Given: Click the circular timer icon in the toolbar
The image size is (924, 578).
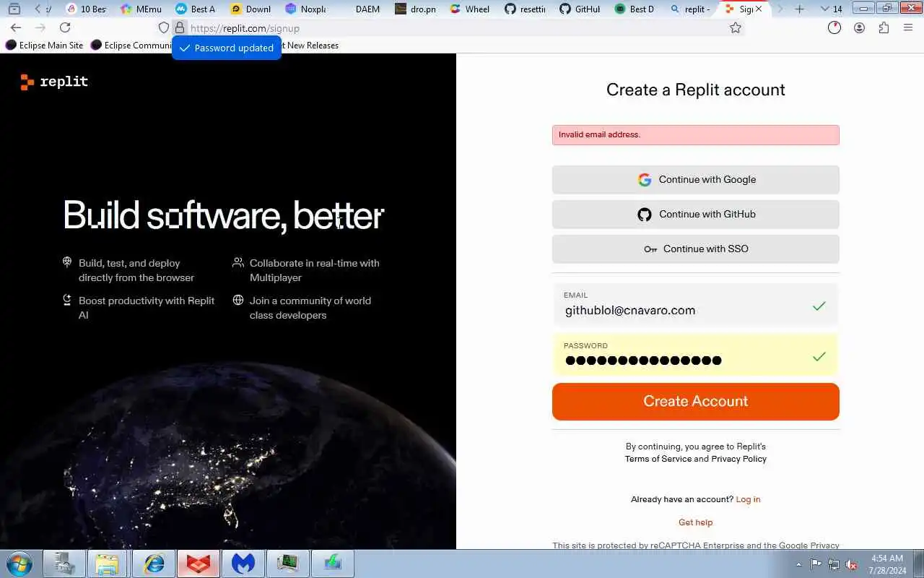Looking at the screenshot, I should (834, 27).
